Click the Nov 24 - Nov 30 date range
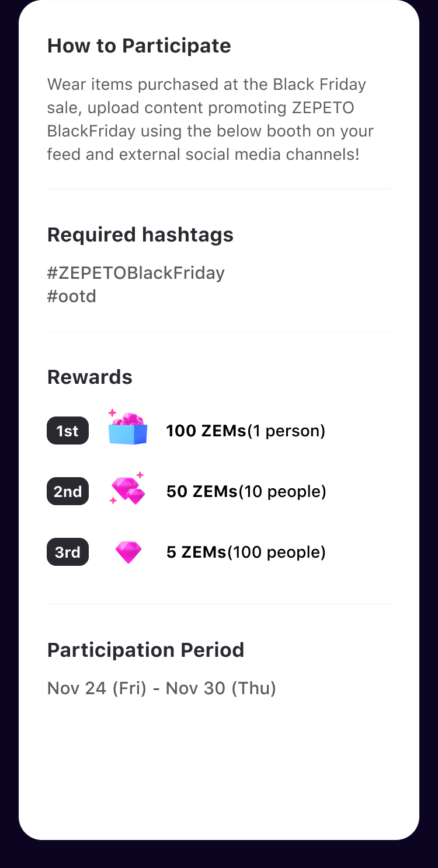The image size is (438, 868). pos(162,688)
